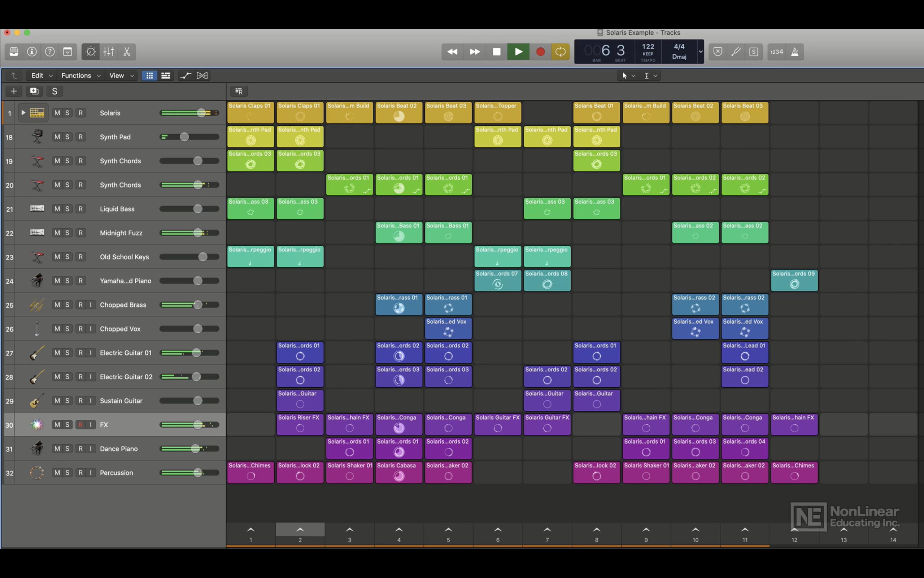Viewport: 924px width, 578px height.
Task: Open the Quick Help question icon
Action: click(50, 52)
